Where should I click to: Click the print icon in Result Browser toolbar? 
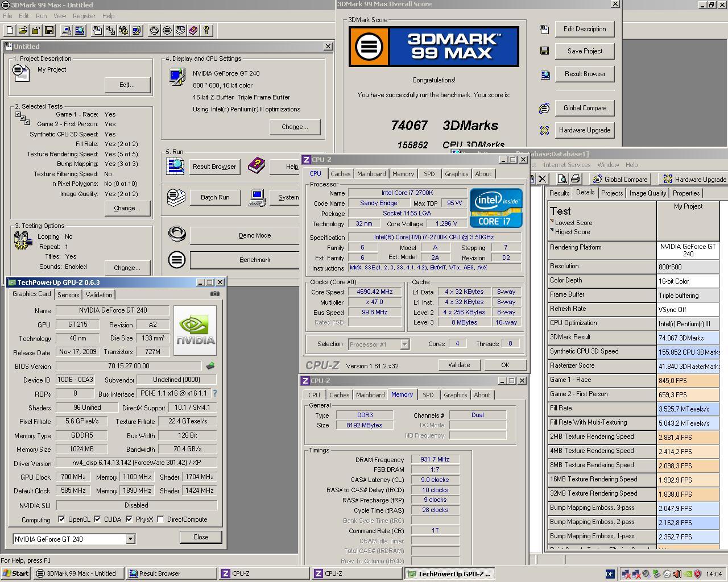click(575, 179)
